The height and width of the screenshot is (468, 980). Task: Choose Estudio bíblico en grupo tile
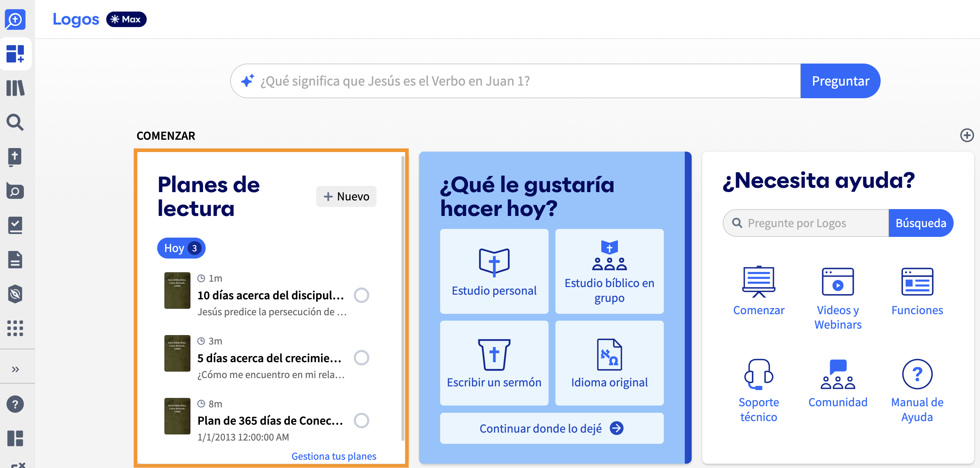[610, 271]
